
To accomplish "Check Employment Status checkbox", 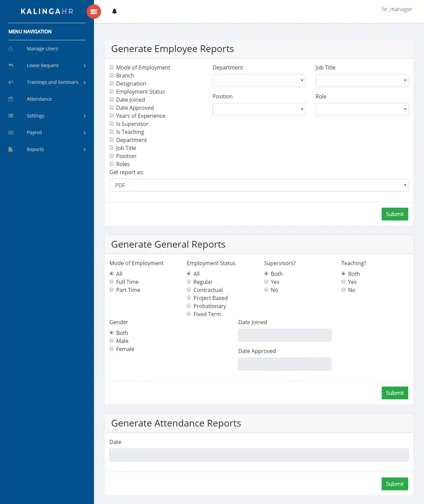I will (x=111, y=91).
